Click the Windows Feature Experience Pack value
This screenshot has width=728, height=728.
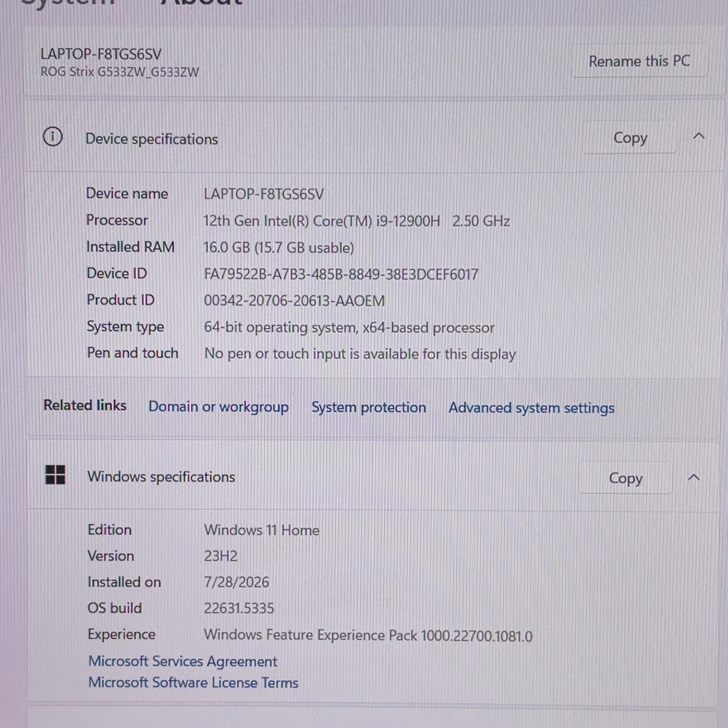(x=368, y=636)
